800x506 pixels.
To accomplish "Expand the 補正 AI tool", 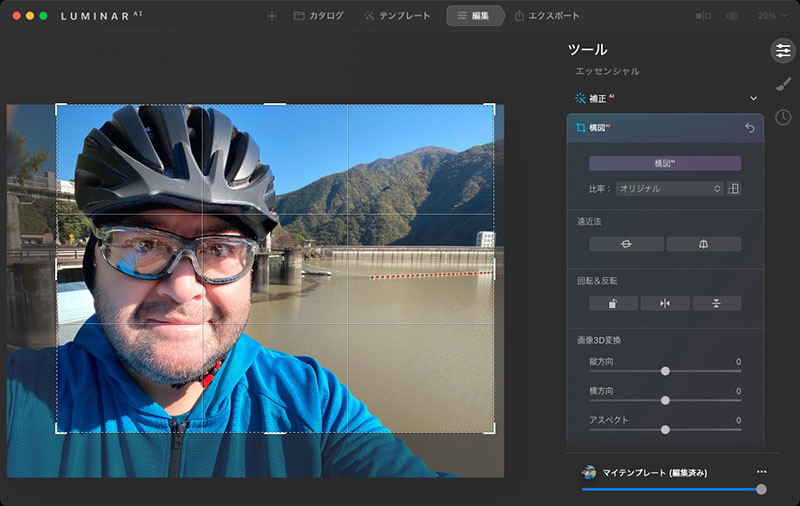I will (753, 98).
